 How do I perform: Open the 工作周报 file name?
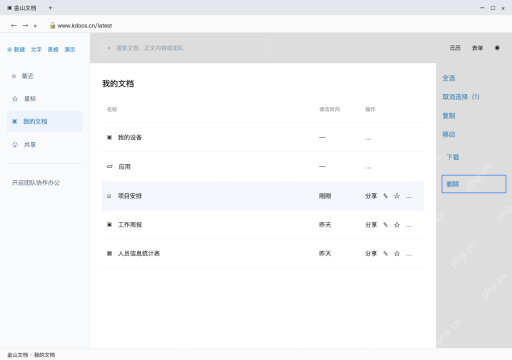click(130, 225)
